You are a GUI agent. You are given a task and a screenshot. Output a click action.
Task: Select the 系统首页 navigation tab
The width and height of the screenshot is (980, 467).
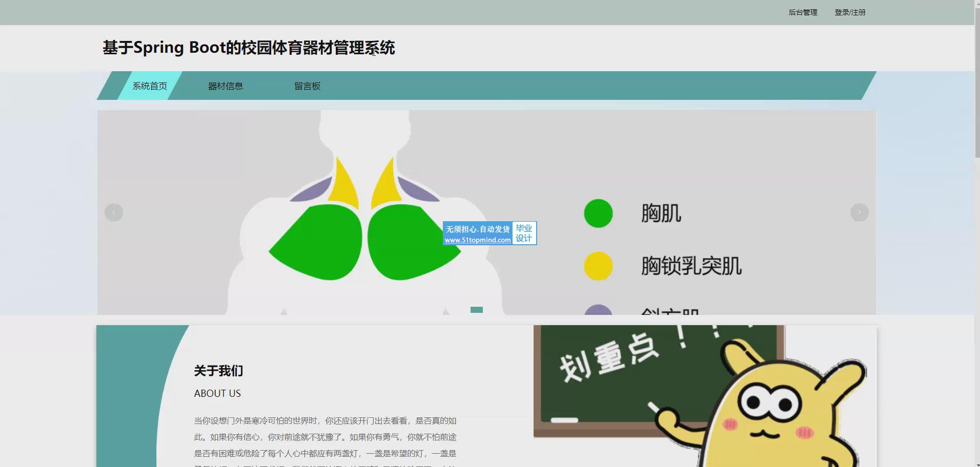(150, 86)
